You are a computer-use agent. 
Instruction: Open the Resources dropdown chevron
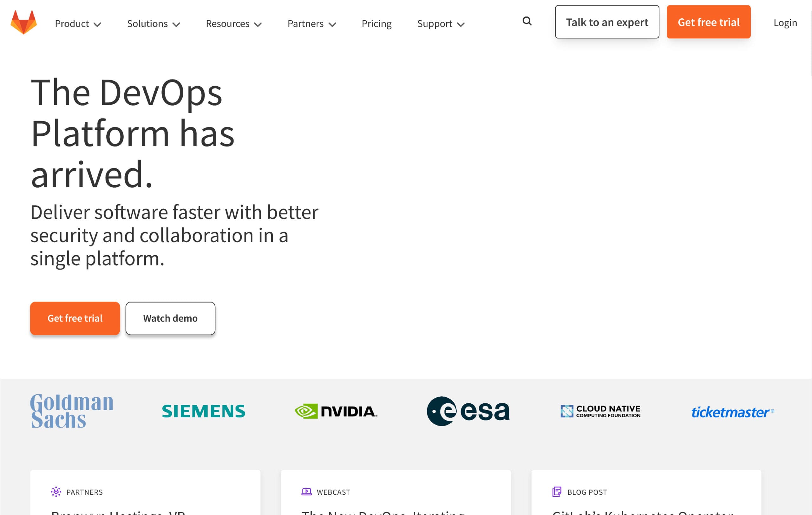pos(258,24)
